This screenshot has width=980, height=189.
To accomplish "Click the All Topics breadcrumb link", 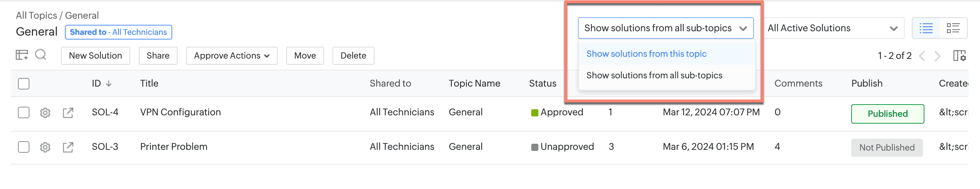I will click(37, 15).
